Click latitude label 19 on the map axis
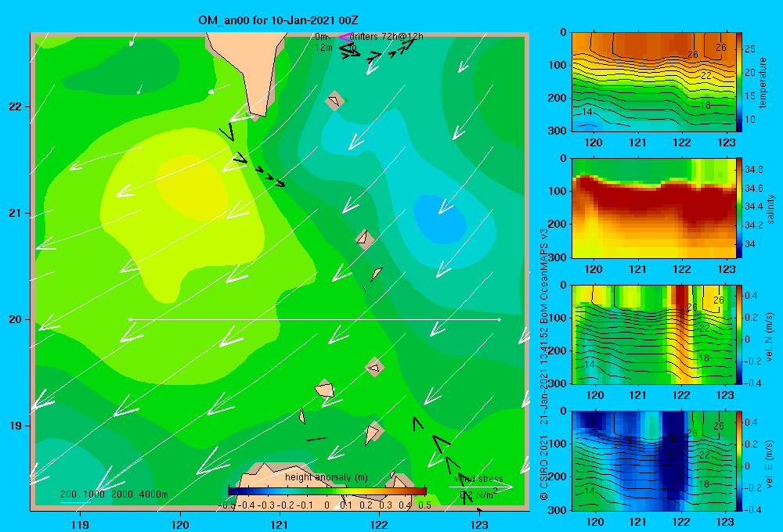 click(x=15, y=426)
